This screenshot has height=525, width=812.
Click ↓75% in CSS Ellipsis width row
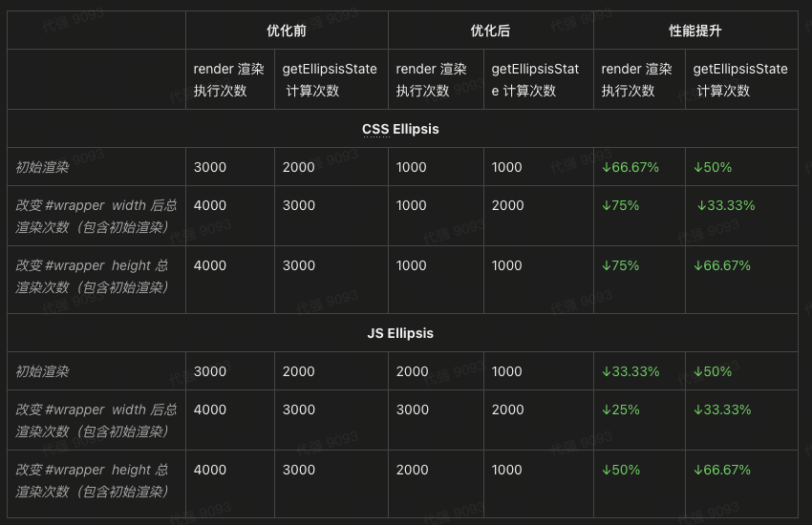pyautogui.click(x=620, y=205)
